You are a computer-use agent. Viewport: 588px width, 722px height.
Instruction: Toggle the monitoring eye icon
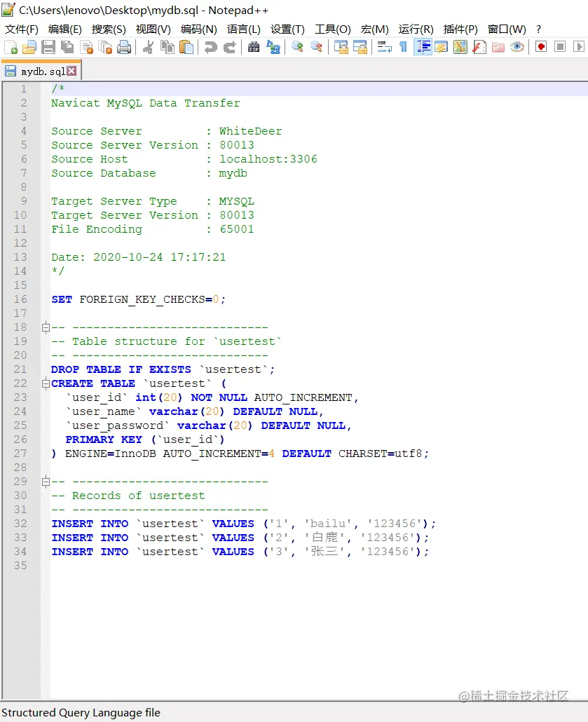point(517,47)
